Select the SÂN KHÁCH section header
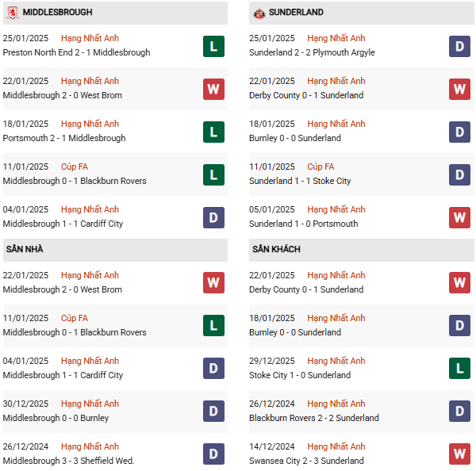Viewport: 476px width, 471px height. [x=276, y=250]
